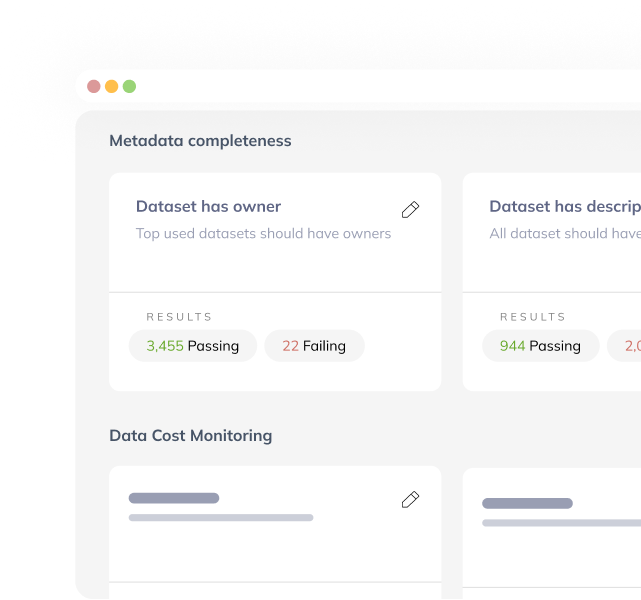The image size is (641, 600).
Task: Click the 'All dataset should have' description text
Action: pyautogui.click(x=564, y=234)
